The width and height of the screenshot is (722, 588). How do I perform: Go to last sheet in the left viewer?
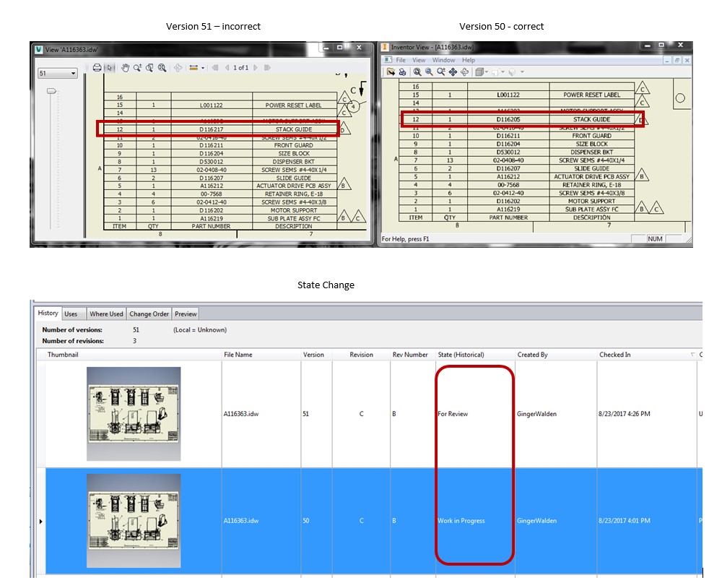tap(267, 68)
